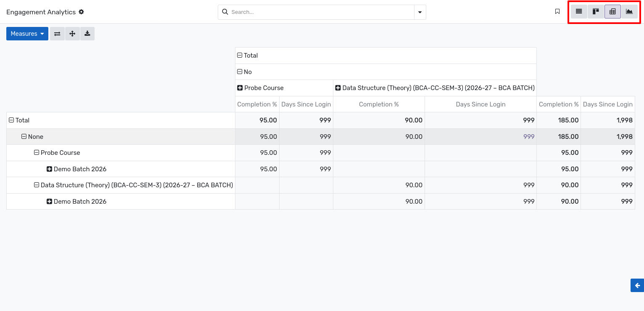Open the settings gear next to Engagement Analytics
This screenshot has height=311, width=644.
(x=82, y=12)
